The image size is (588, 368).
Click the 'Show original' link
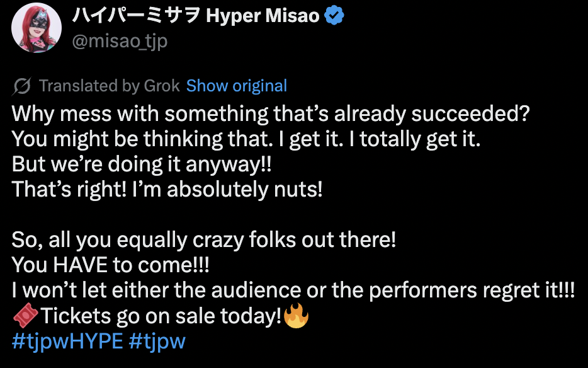pos(237,86)
